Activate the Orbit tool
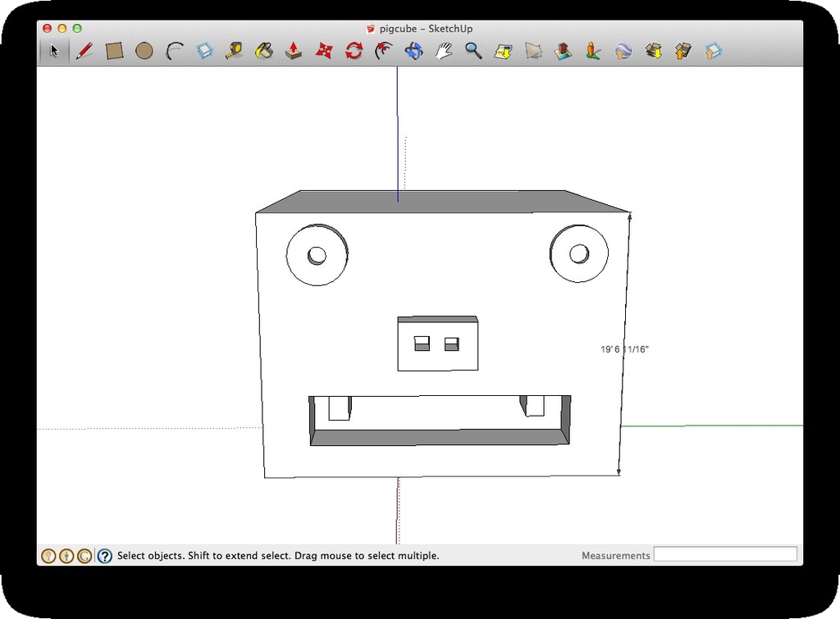 [x=413, y=51]
